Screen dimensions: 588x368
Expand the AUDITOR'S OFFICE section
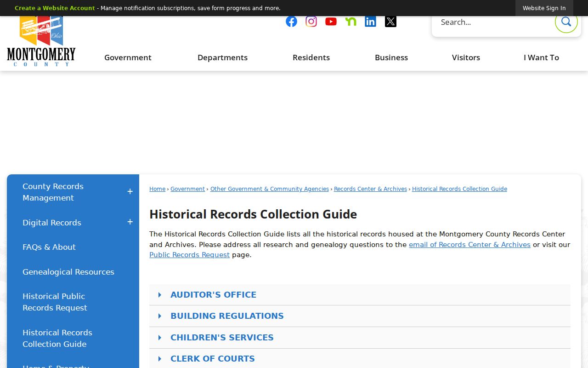click(360, 295)
